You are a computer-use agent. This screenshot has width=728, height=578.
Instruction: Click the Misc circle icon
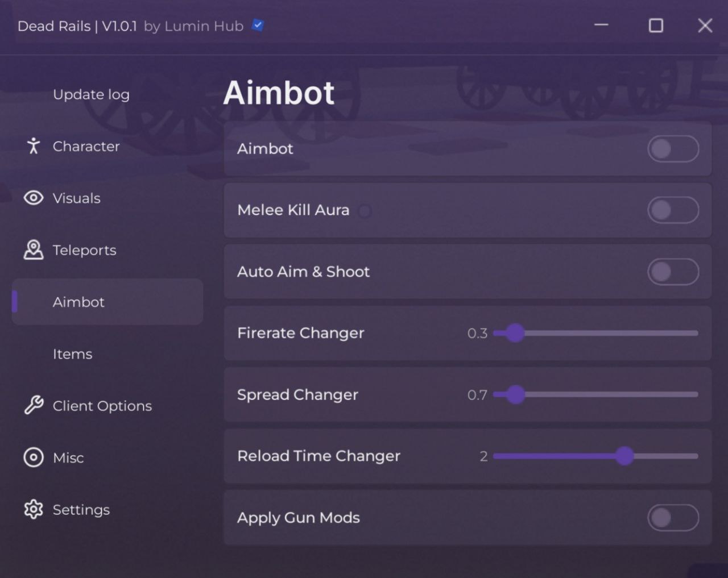(34, 458)
